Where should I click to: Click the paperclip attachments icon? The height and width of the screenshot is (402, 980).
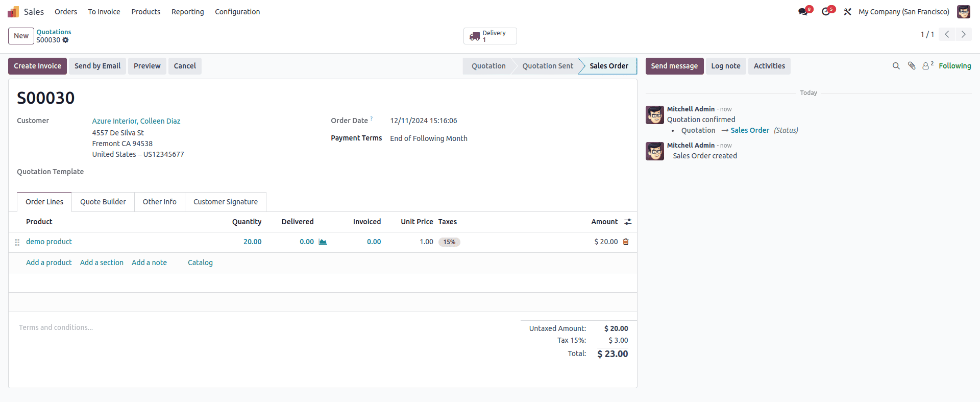tap(912, 66)
